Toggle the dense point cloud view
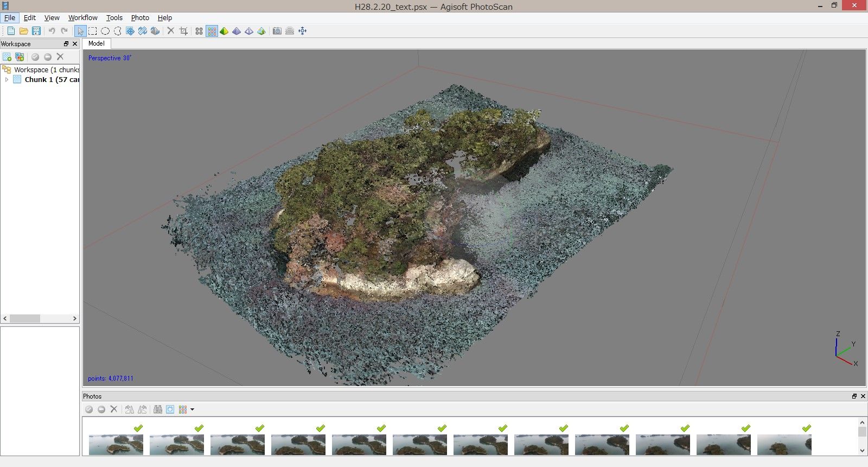 (x=212, y=31)
